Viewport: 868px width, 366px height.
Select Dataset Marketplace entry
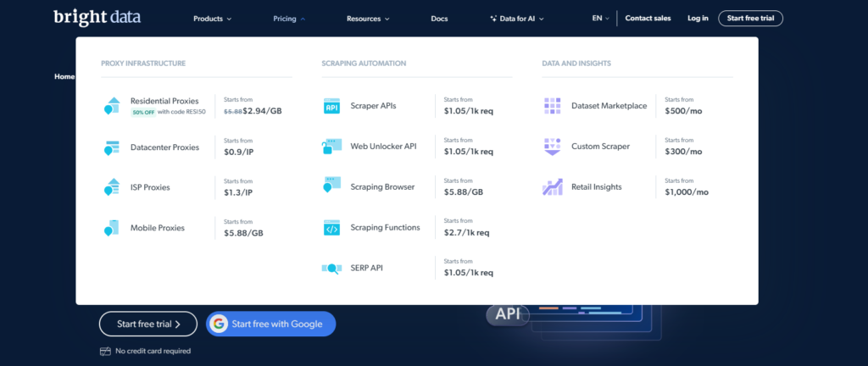[609, 106]
